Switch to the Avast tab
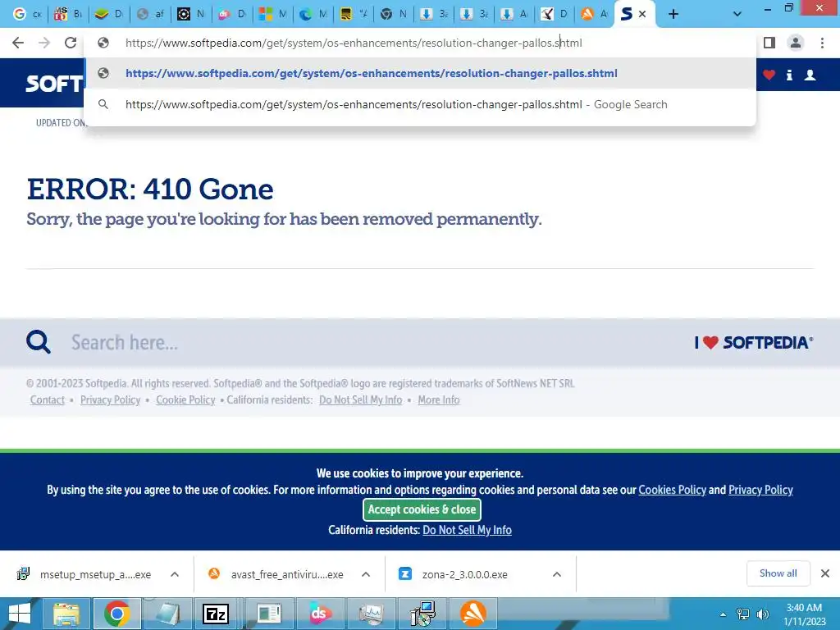The height and width of the screenshot is (630, 840). [x=596, y=14]
